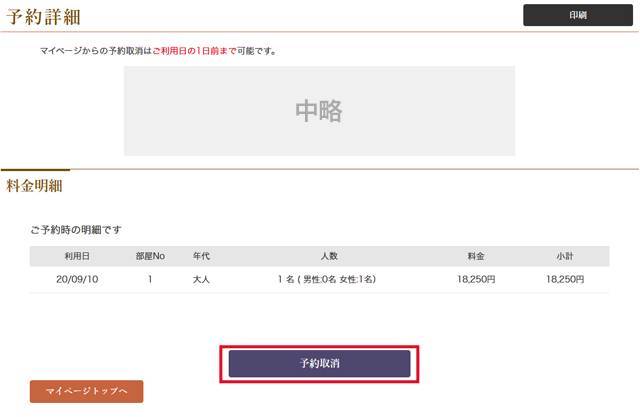
Task: Click the 料金 column header
Action: pos(476,256)
